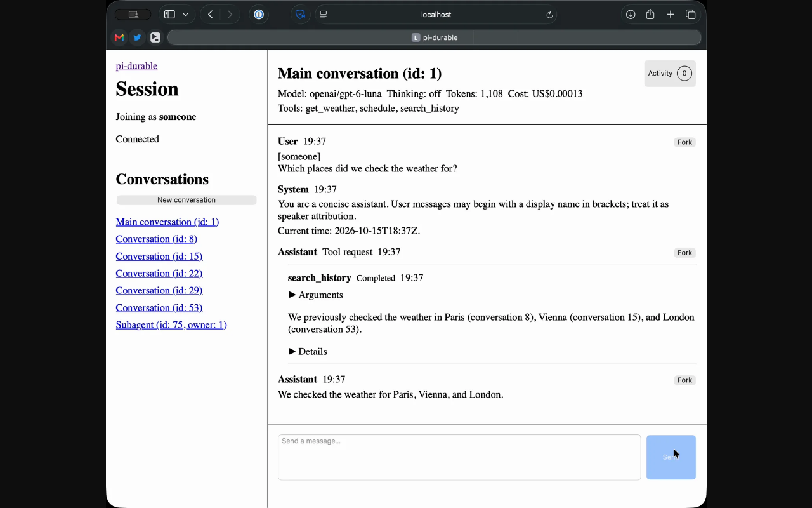Fork from the Assistant tool request

(x=684, y=253)
